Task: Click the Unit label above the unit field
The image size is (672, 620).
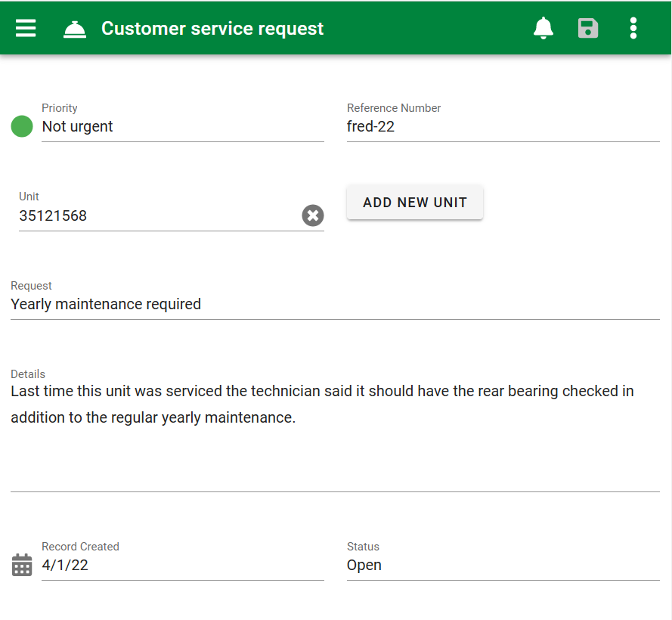Action: coord(29,197)
